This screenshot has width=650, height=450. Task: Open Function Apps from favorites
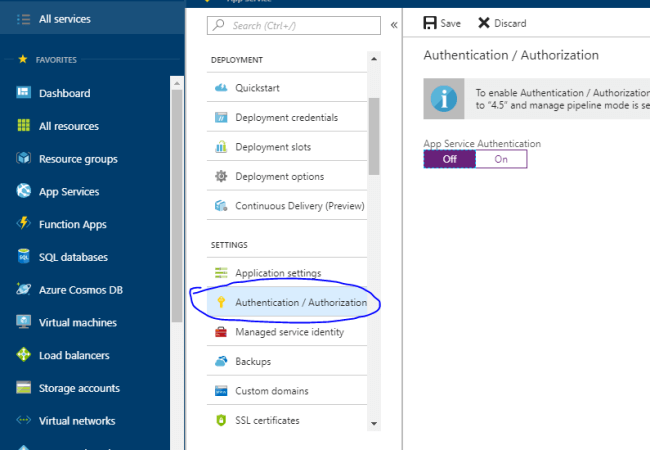tap(73, 225)
